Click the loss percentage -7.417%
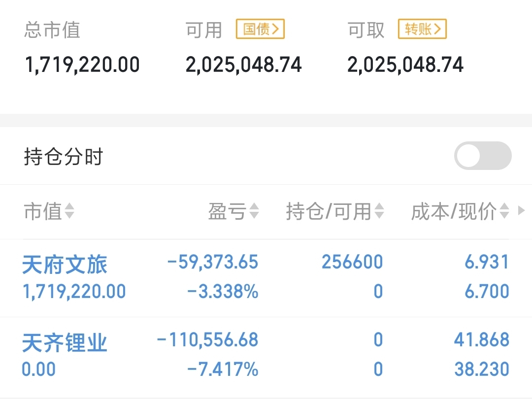Screen dimensions: 532x399 tap(223, 369)
